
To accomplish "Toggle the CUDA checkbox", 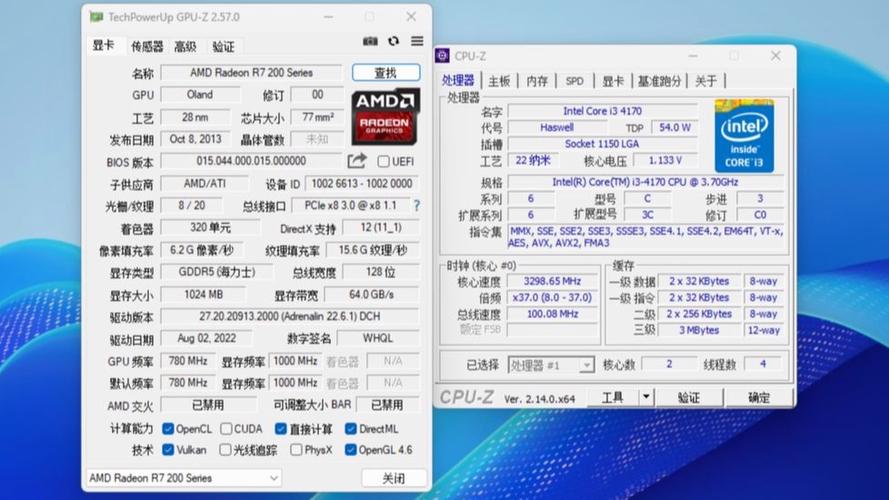I will click(x=226, y=429).
